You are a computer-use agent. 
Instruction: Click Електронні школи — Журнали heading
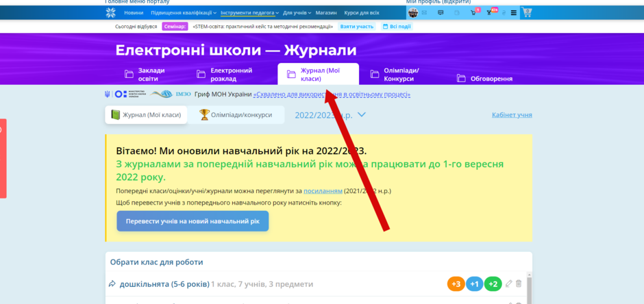coord(236,51)
